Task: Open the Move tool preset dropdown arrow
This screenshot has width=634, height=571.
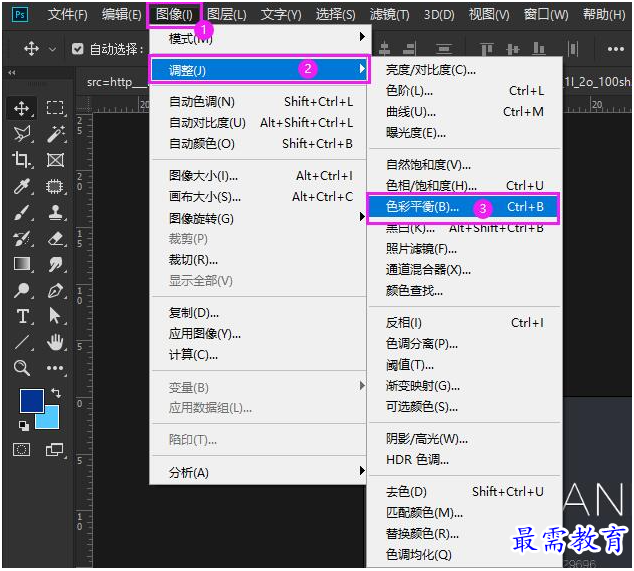Action: (x=52, y=49)
